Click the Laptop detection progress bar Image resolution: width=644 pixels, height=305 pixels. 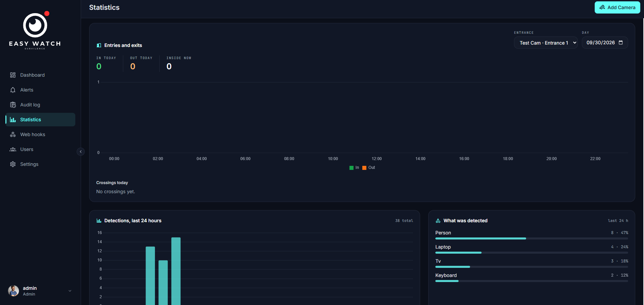[532, 253]
